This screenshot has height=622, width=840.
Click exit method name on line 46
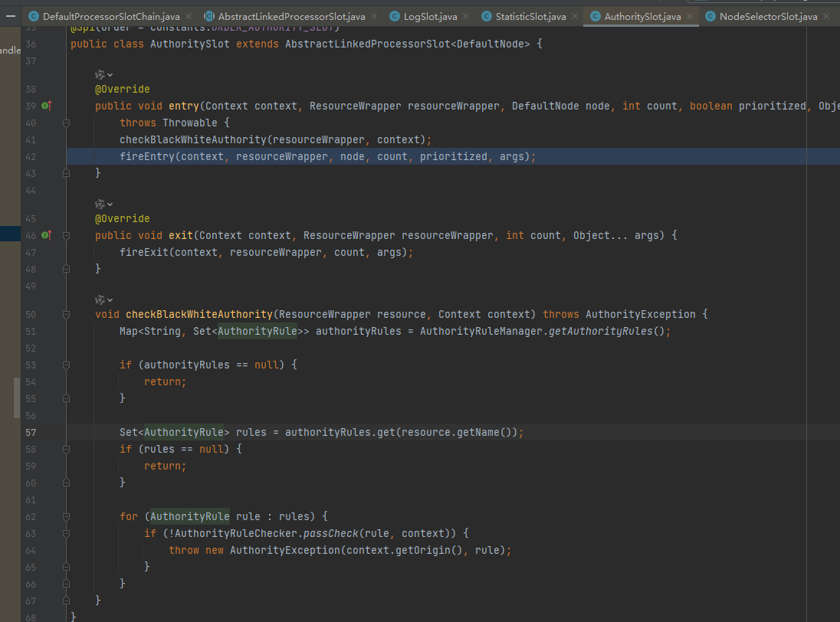point(181,235)
